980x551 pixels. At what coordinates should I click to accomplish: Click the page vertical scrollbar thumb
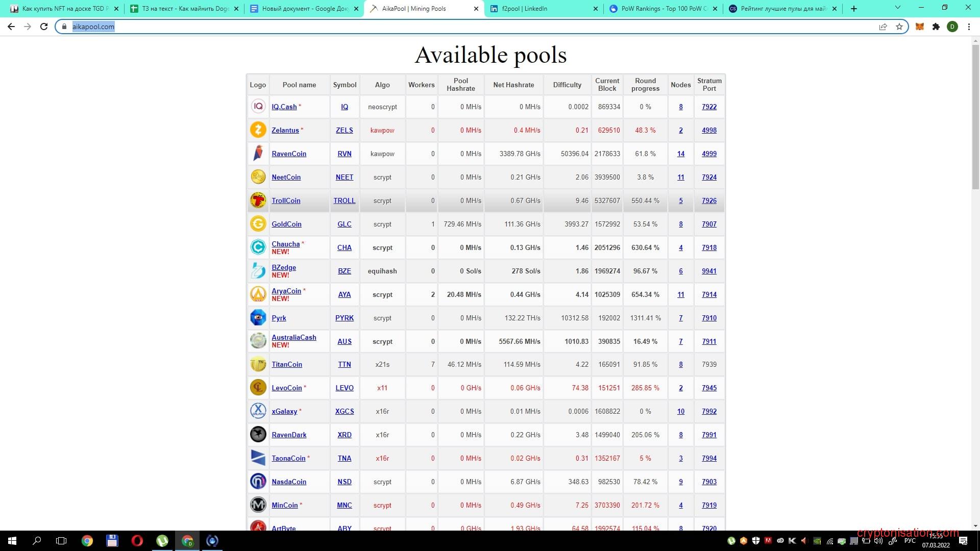975,117
